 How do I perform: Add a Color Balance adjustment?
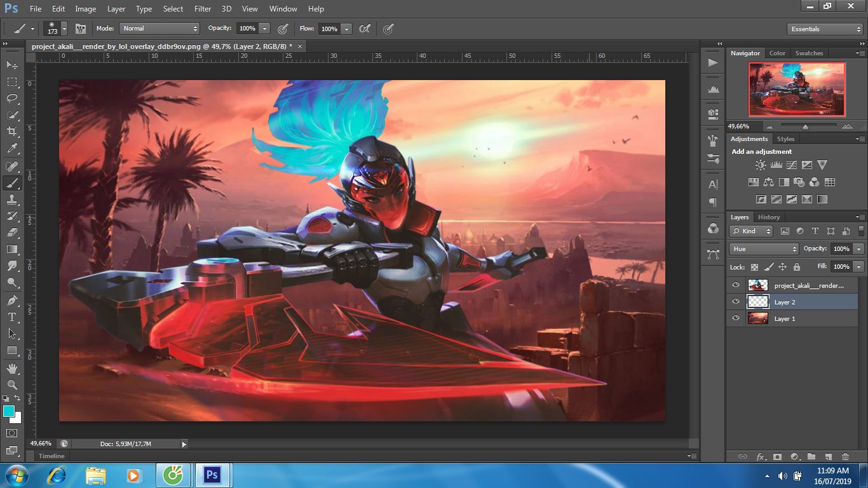(x=769, y=182)
